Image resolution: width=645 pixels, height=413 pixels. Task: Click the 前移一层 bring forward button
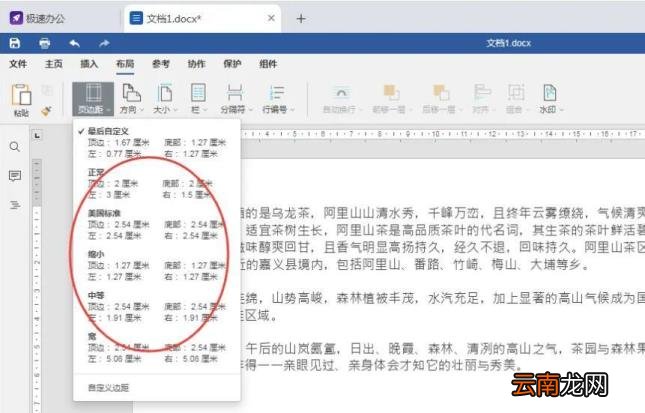391,99
